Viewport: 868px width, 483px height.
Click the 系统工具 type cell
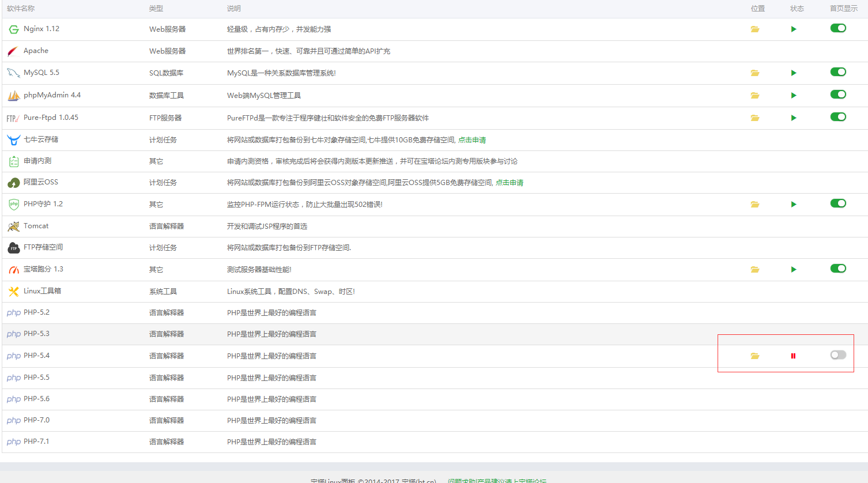(163, 292)
